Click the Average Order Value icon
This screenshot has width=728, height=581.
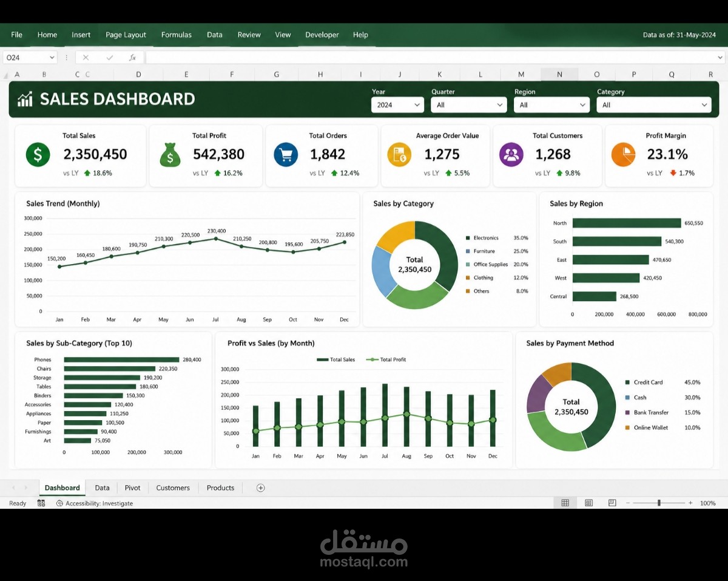(399, 154)
